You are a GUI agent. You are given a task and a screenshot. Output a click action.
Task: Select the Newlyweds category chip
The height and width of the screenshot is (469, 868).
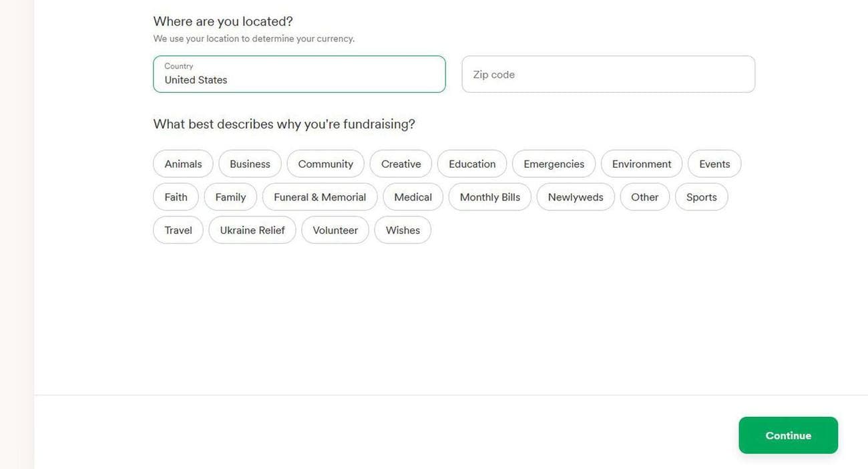(575, 197)
